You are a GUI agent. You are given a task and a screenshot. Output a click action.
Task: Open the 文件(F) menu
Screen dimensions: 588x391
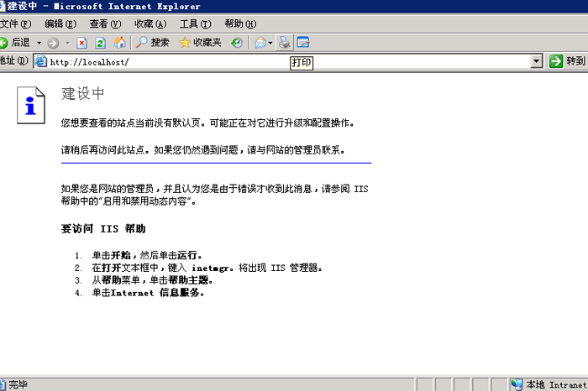15,23
